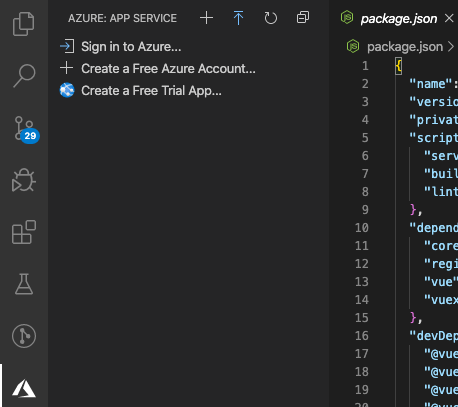The height and width of the screenshot is (407, 458).
Task: Click the opening brace on line 1
Action: (x=399, y=66)
